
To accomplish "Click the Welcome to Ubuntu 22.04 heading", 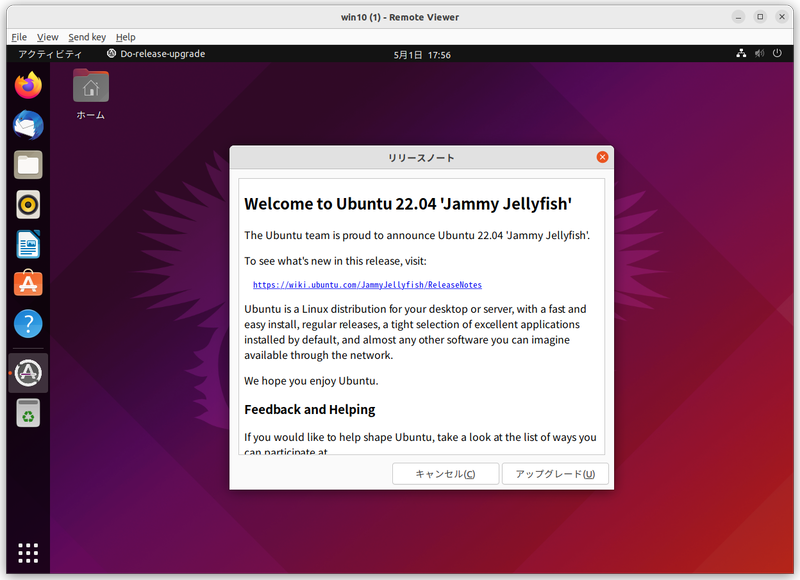I will 408,204.
